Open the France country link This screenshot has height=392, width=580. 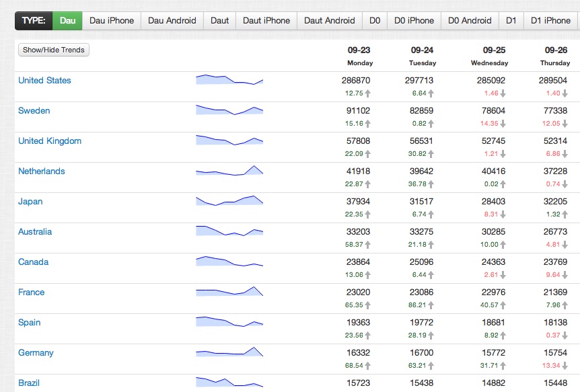click(31, 292)
